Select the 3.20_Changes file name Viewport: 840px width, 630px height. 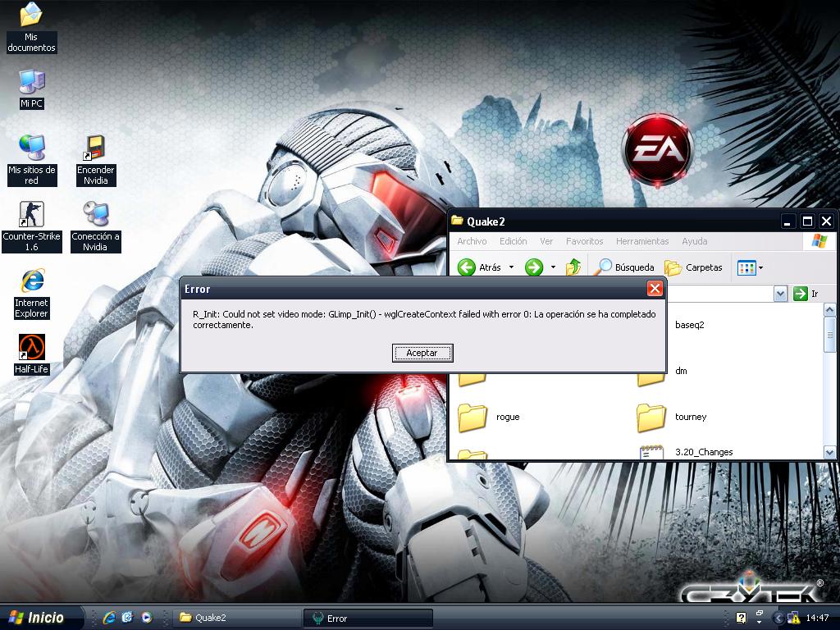pyautogui.click(x=704, y=452)
